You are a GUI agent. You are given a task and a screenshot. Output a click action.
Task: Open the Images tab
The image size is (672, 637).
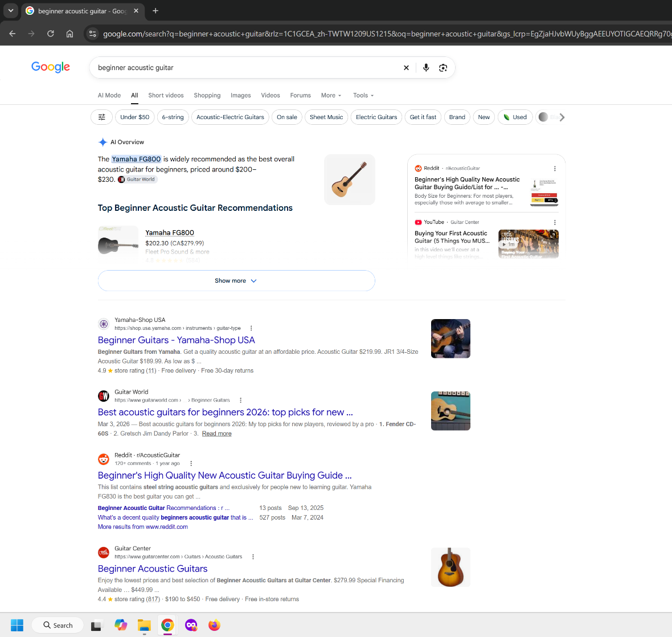(x=241, y=95)
